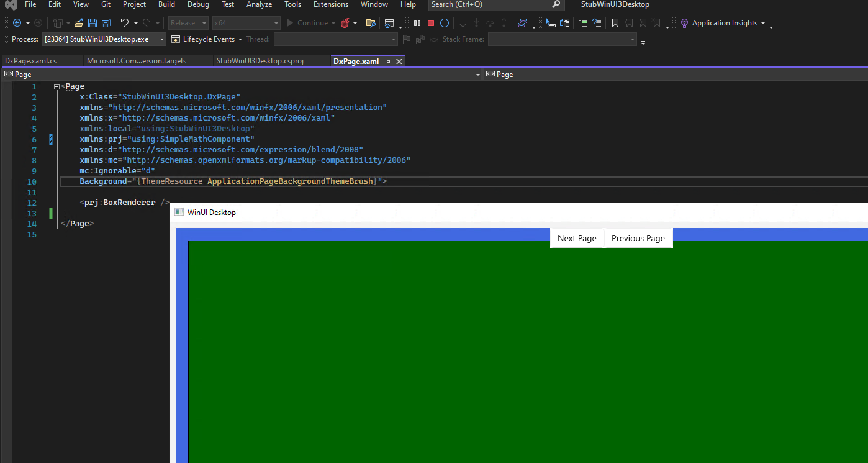Close the DxPage.xaml tab
868x463 pixels.
pos(399,62)
